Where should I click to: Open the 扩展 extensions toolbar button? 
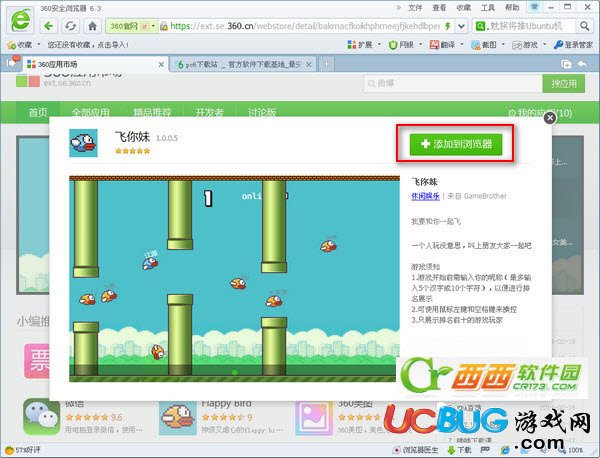coord(360,45)
